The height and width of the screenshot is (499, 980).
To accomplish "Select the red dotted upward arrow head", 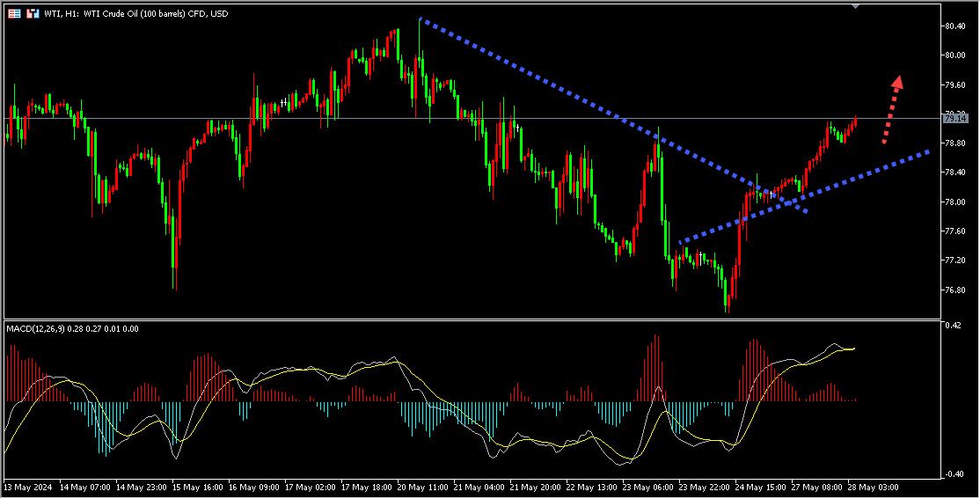I will coord(897,82).
